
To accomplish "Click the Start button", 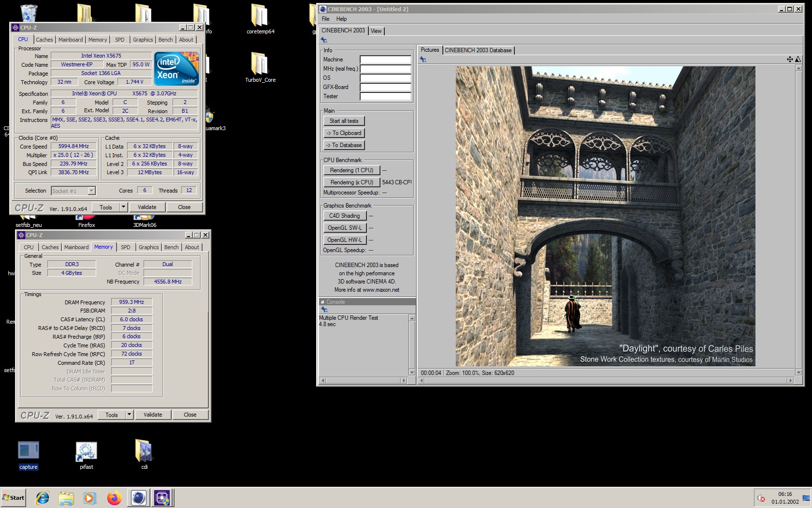I will pyautogui.click(x=14, y=498).
